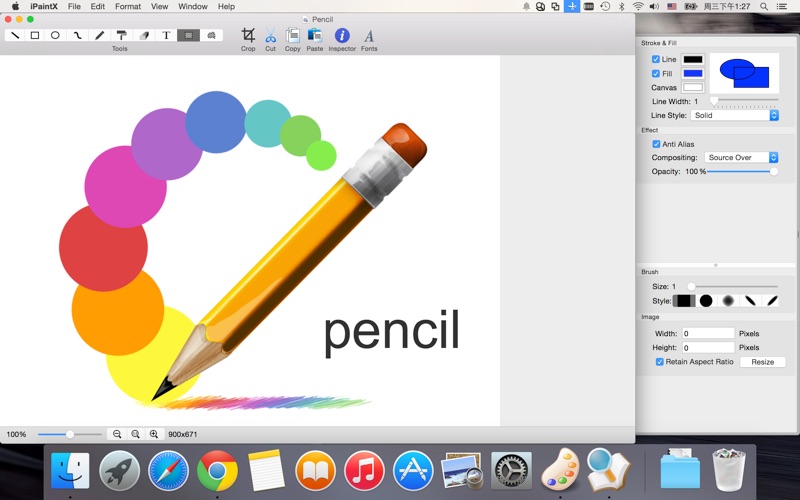Open the Format menu

pos(128,7)
